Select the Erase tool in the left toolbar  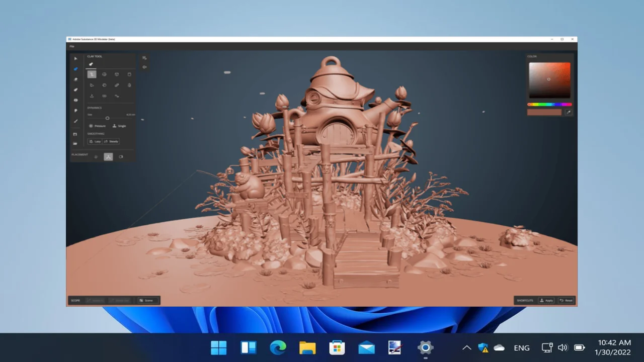tap(76, 79)
